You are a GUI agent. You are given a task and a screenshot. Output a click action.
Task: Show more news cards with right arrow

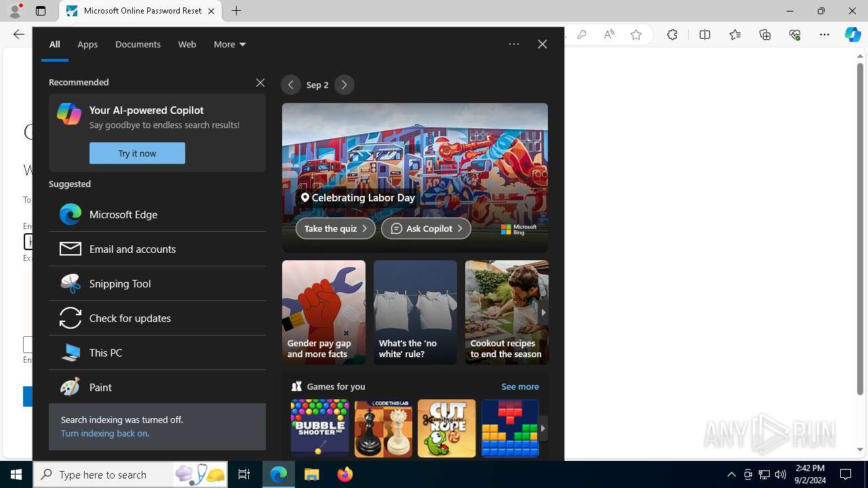tap(542, 312)
